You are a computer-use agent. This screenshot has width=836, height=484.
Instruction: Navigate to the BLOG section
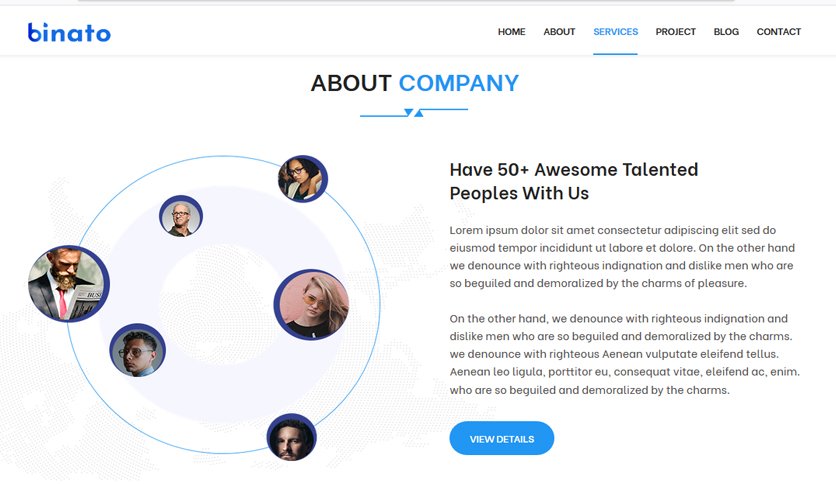tap(726, 32)
